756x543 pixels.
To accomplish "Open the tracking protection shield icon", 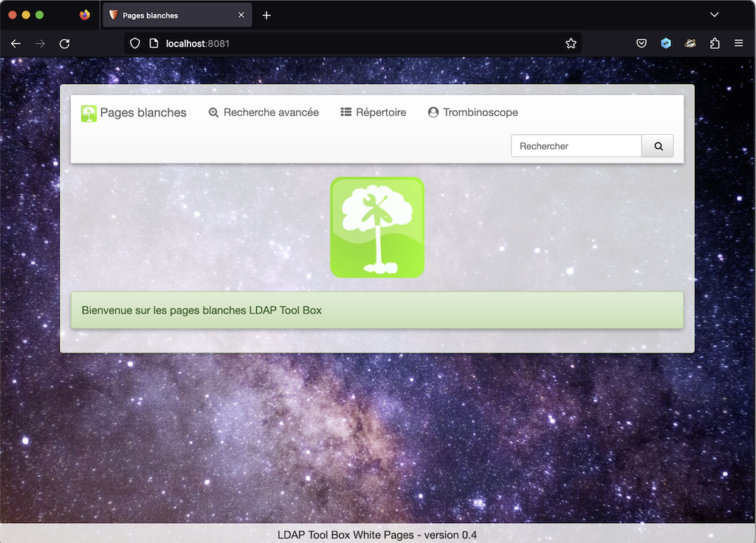I will coord(135,43).
